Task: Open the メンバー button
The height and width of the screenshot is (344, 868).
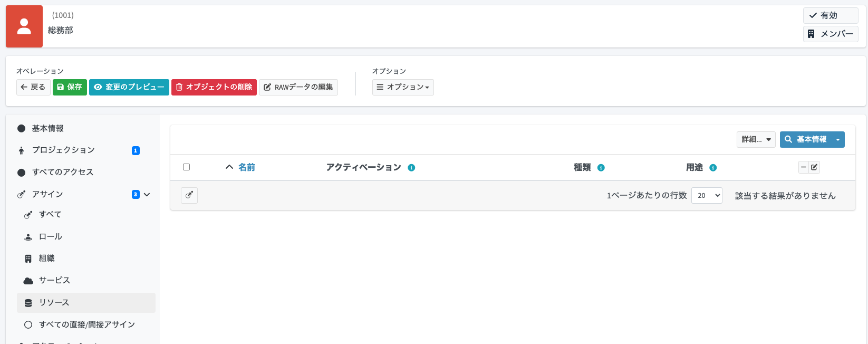Action: pyautogui.click(x=831, y=34)
